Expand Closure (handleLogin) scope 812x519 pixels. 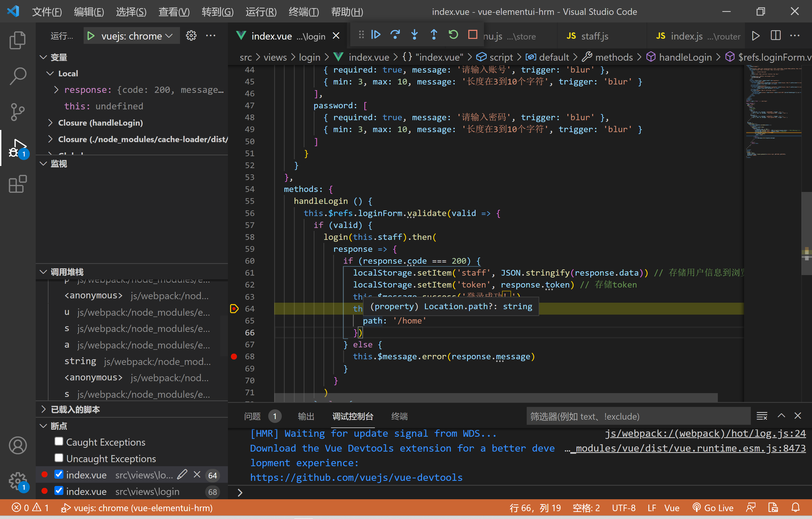(x=50, y=123)
